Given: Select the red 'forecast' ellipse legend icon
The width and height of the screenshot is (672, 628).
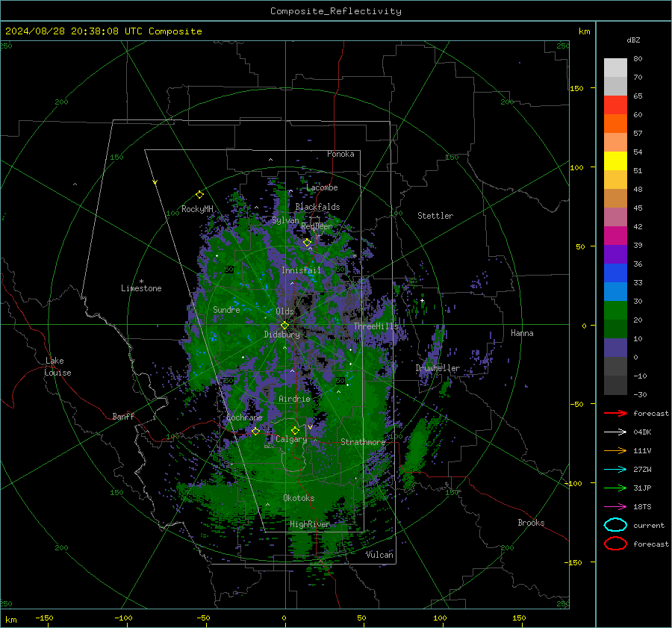Looking at the screenshot, I should click(615, 544).
